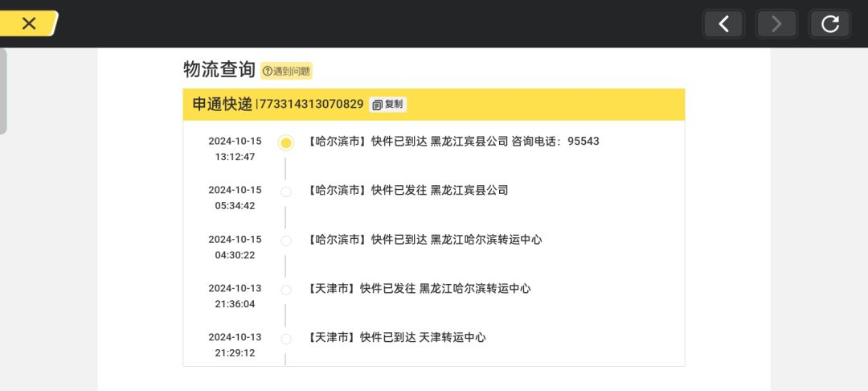Click the 2024-10-13 21:36:04 timestamp

235,296
